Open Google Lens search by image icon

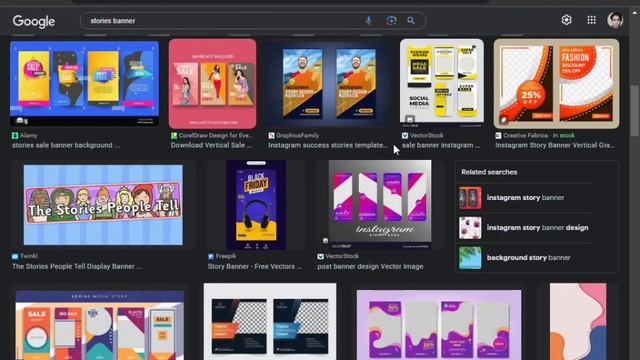coord(391,20)
